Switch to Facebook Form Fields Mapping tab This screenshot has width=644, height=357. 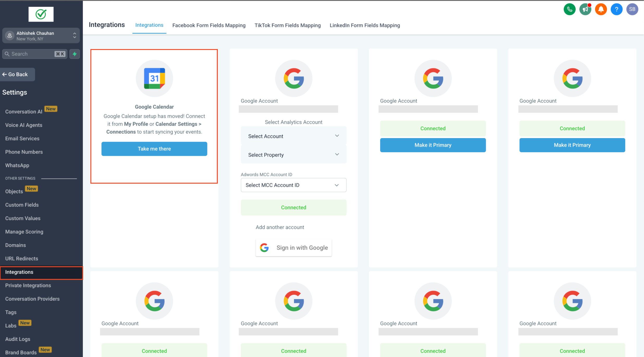click(x=209, y=25)
